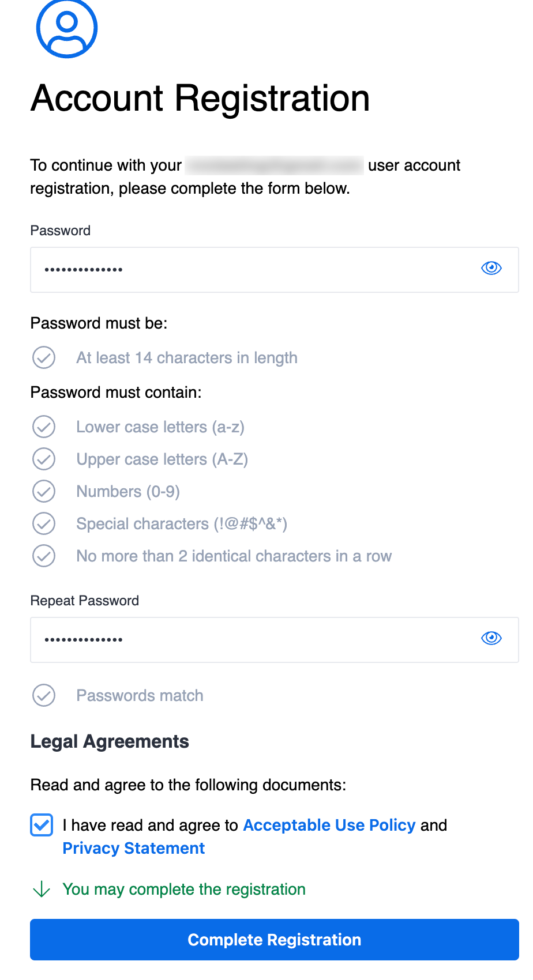This screenshot has height=980, width=533.
Task: Click the Passwords match checkmark icon
Action: (x=44, y=695)
